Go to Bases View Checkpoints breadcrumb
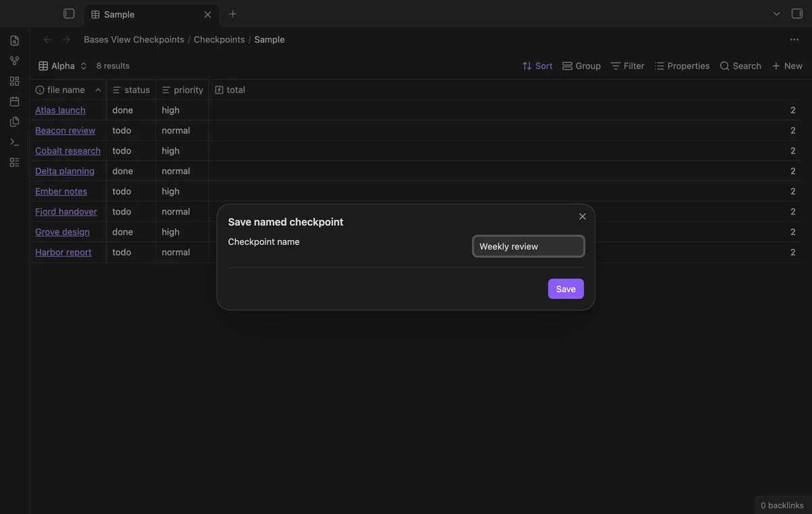Viewport: 812px width, 514px height. 134,39
